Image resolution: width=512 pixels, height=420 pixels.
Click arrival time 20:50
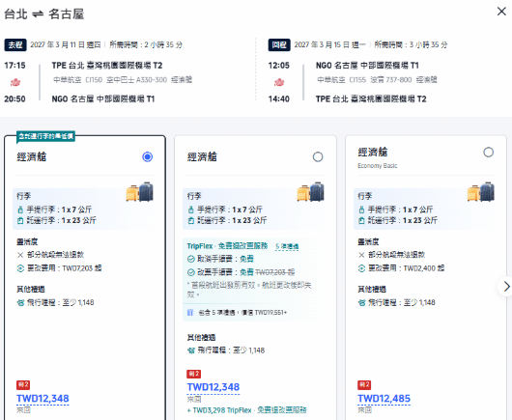click(x=14, y=98)
